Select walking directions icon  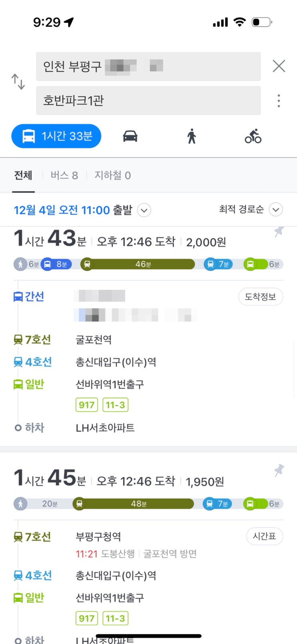tap(191, 136)
